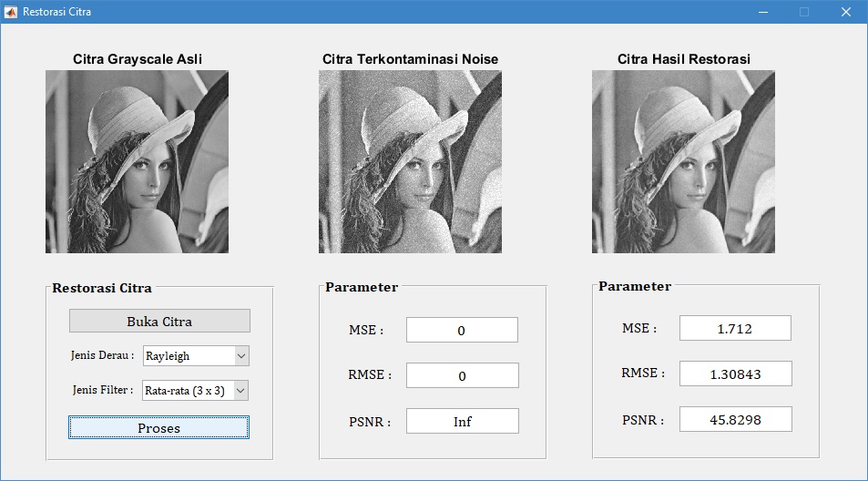Click the Buka Citra button
This screenshot has height=481, width=868.
pos(159,321)
